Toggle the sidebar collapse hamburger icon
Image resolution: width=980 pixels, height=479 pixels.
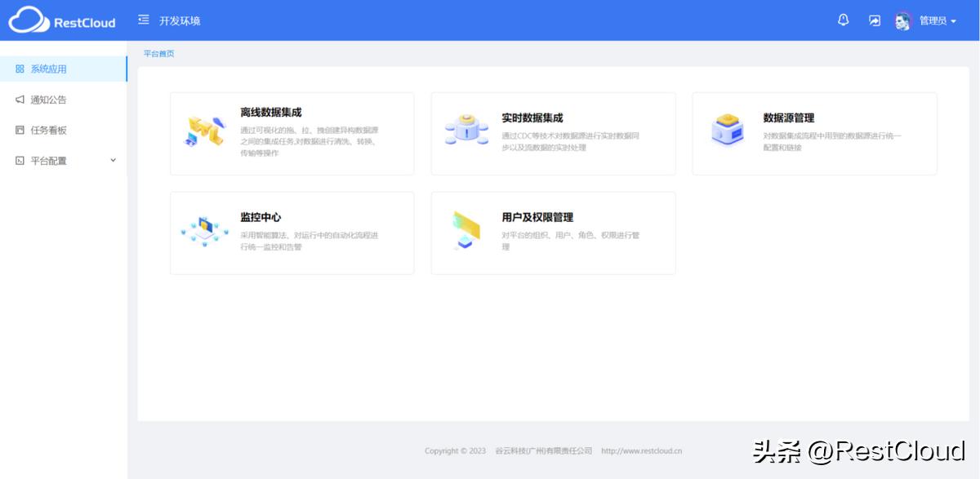145,20
